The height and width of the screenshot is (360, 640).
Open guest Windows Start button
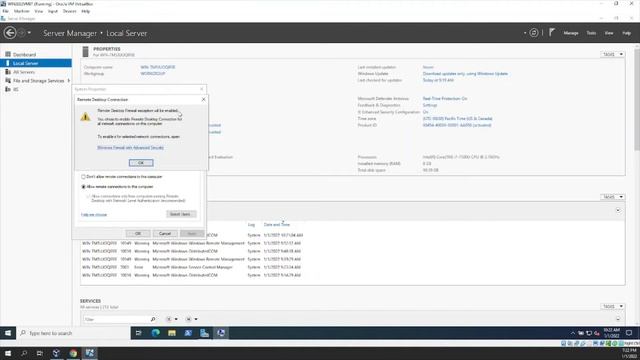[x=8, y=333]
